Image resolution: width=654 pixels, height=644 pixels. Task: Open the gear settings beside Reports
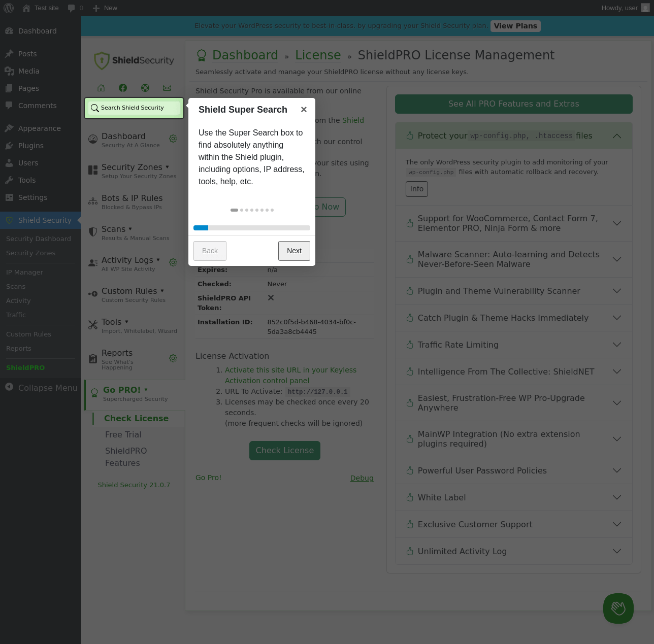click(173, 358)
